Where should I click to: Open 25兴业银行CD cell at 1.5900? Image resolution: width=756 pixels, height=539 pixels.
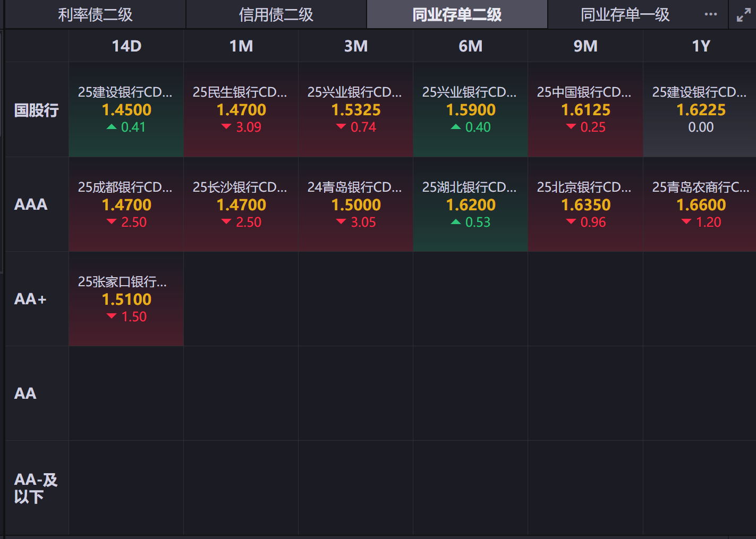471,110
